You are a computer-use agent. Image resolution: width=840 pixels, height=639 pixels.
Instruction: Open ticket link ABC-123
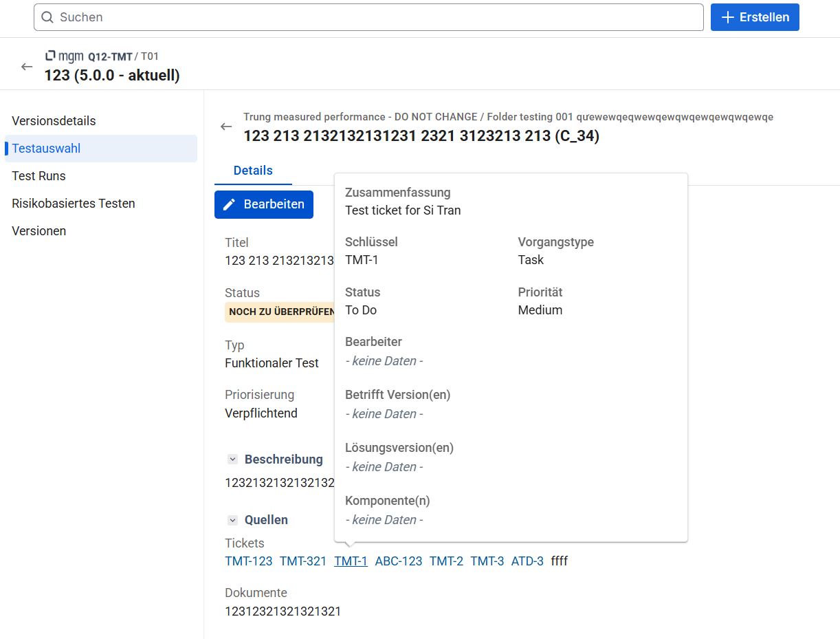[398, 561]
